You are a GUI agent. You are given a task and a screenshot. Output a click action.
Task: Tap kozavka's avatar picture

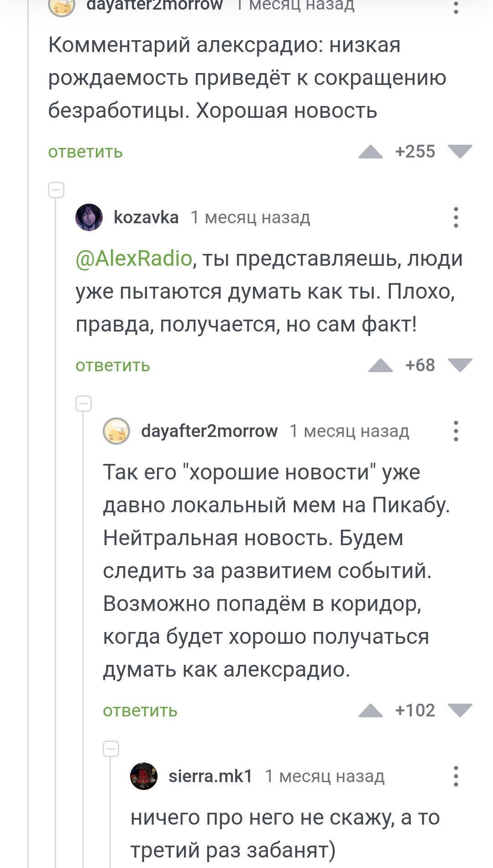coord(89,217)
